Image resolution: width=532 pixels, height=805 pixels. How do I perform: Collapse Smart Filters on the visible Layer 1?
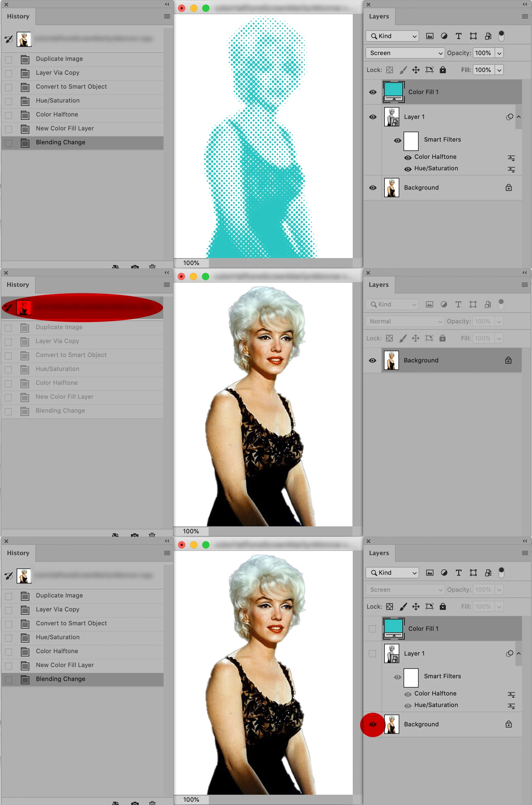pos(518,117)
